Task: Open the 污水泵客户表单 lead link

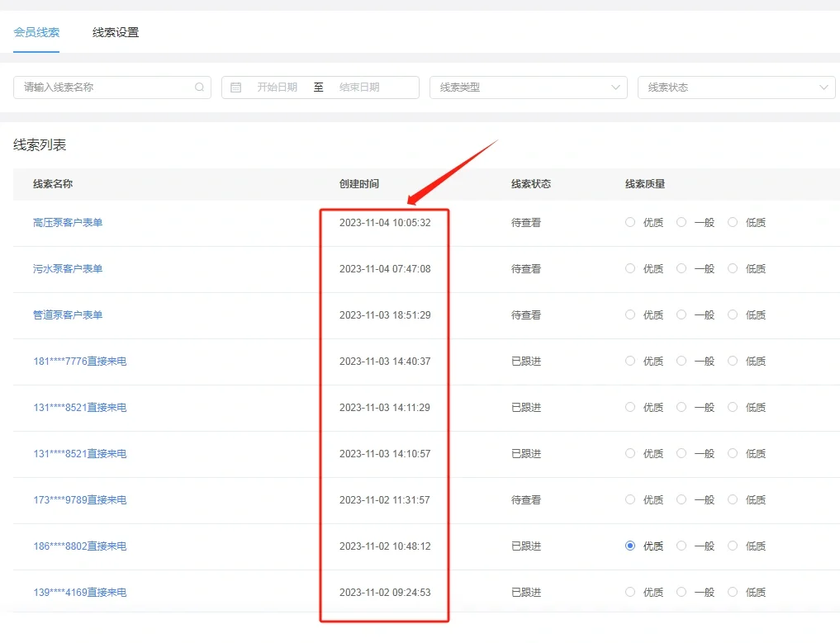Action: [68, 269]
